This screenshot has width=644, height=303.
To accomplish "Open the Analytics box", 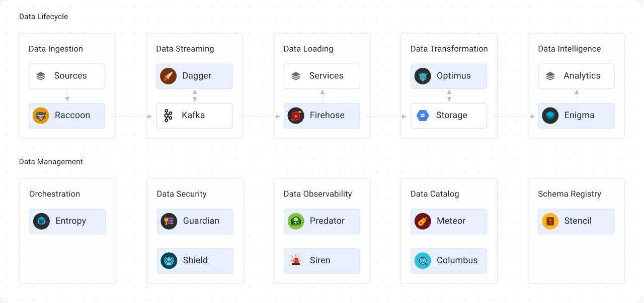I will coord(576,76).
